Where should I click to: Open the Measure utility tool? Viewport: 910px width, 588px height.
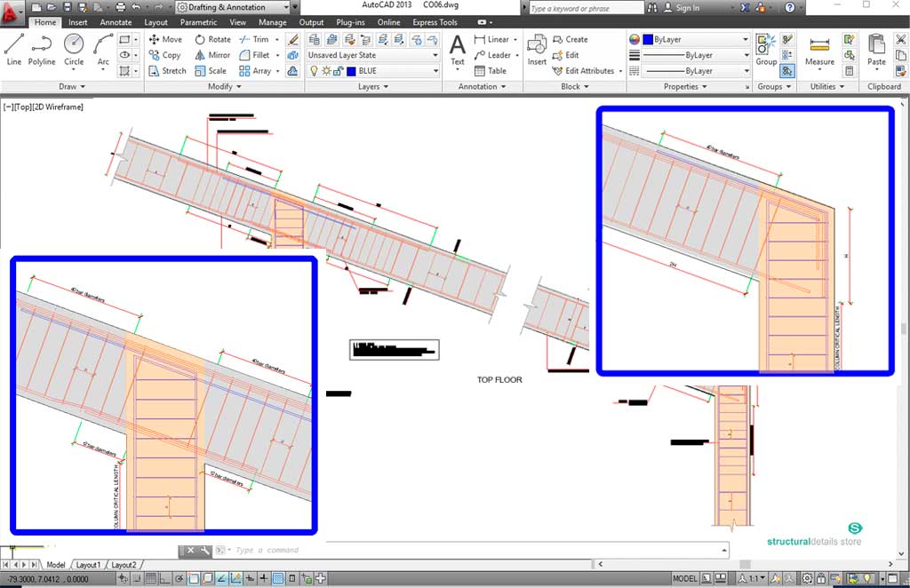[x=819, y=50]
